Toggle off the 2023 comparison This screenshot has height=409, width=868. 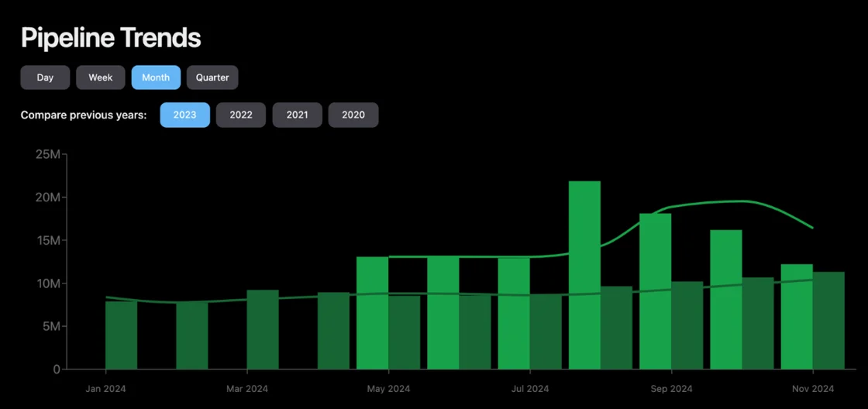(x=184, y=115)
